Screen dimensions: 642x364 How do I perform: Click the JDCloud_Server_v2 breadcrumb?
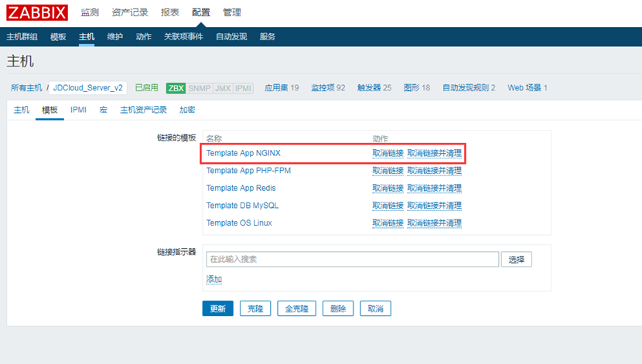[x=87, y=87]
